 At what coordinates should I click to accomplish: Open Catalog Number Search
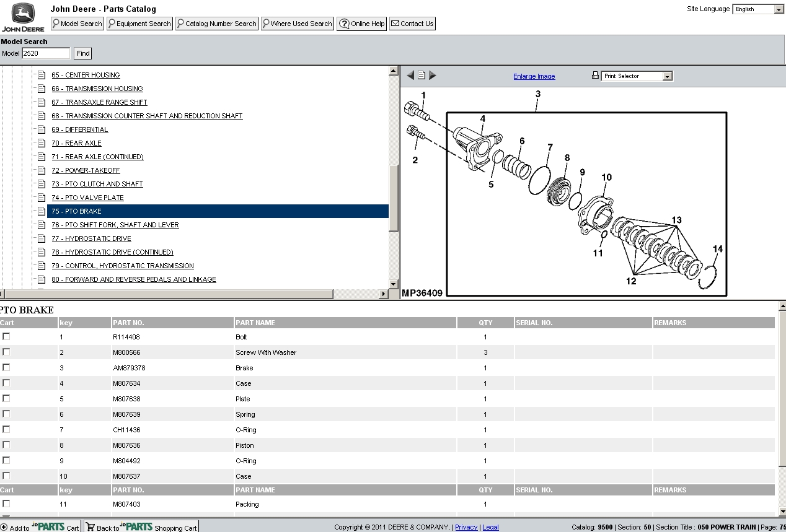coord(216,24)
